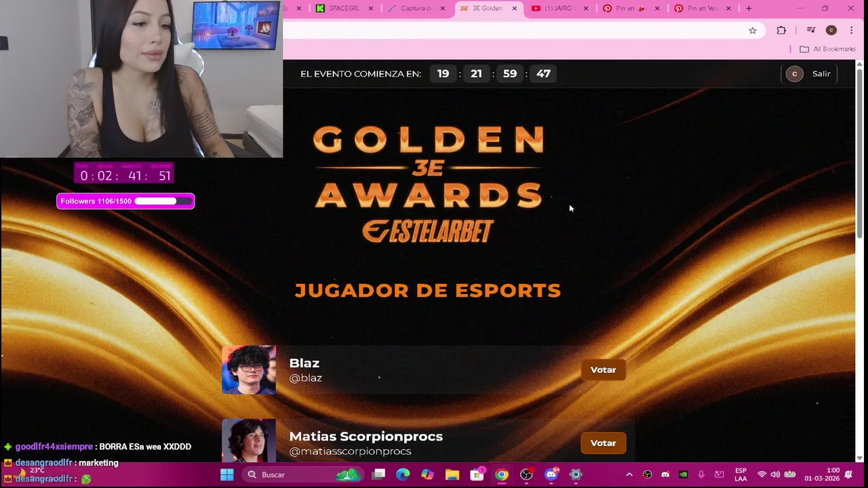This screenshot has height=488, width=868.
Task: Open File Explorer from taskbar
Action: (452, 474)
